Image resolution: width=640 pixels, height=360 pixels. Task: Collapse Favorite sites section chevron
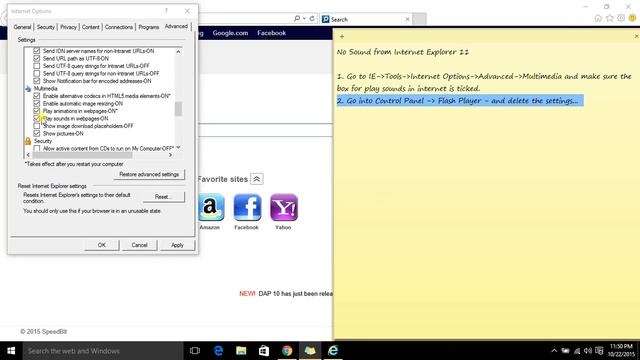(x=256, y=179)
